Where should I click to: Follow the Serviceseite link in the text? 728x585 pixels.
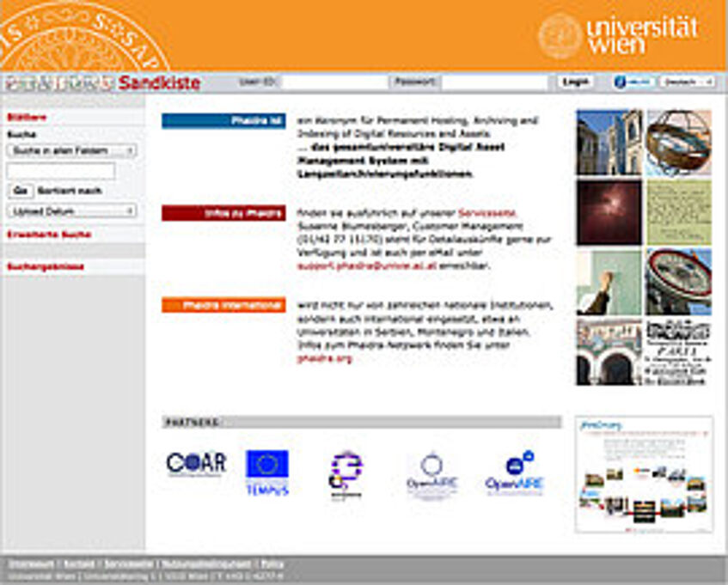coord(487,213)
